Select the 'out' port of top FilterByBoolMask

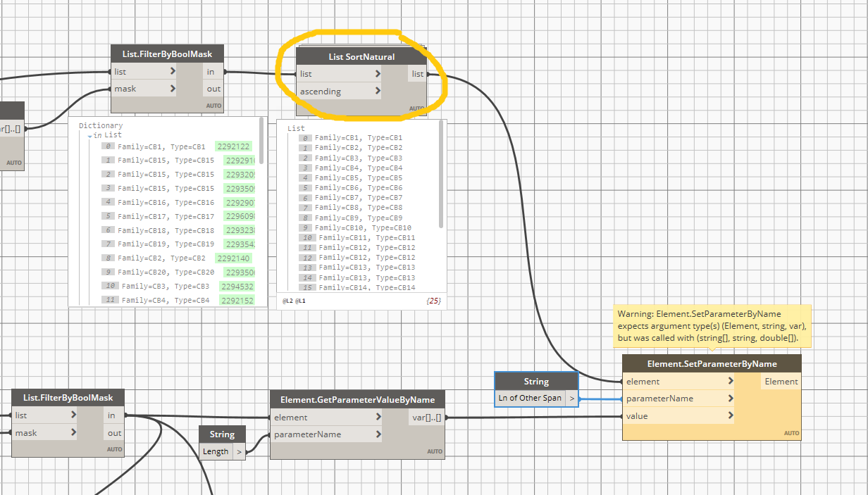[213, 89]
